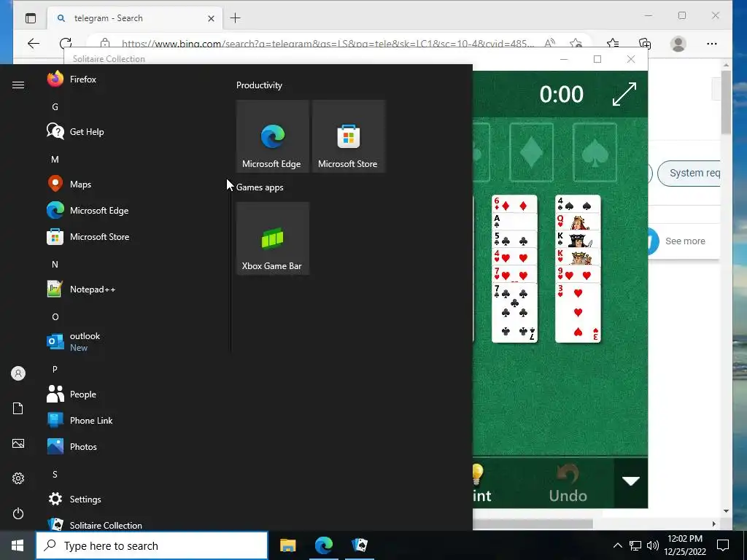
Task: Open network status in system tray
Action: tap(635, 545)
